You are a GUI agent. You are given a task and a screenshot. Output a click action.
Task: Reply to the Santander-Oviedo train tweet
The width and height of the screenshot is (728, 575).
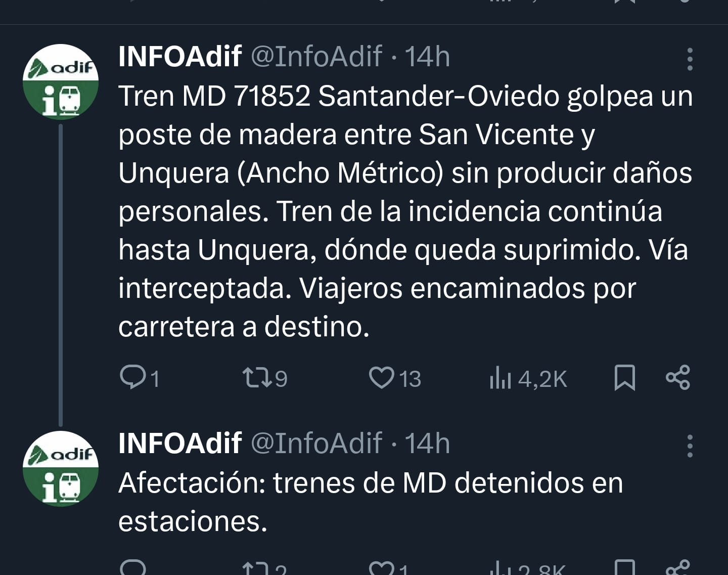click(132, 378)
